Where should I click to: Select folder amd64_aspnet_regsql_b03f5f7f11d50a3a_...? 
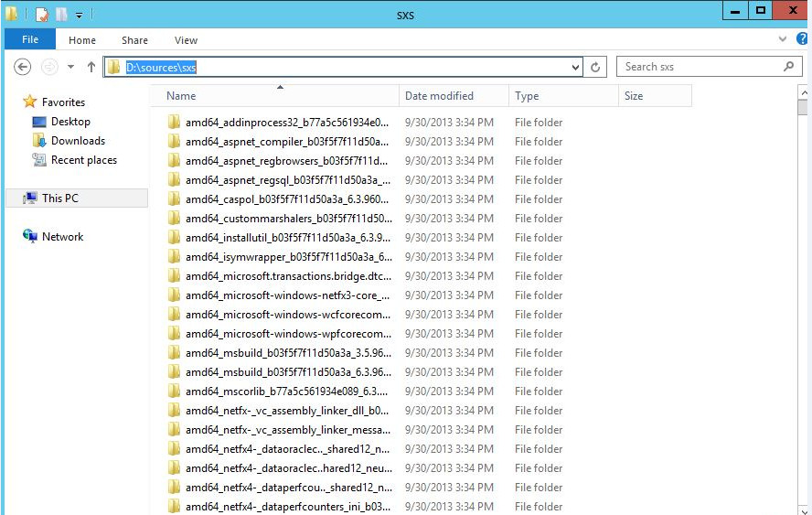click(x=288, y=180)
